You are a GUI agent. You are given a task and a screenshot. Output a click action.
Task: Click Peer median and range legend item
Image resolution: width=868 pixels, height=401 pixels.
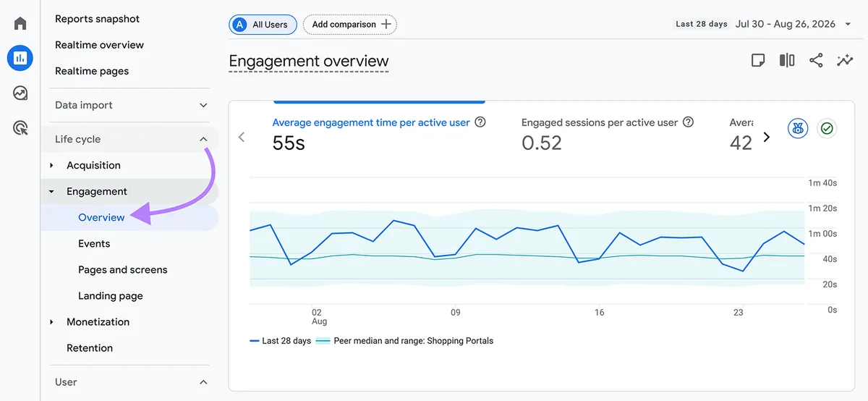pos(405,340)
